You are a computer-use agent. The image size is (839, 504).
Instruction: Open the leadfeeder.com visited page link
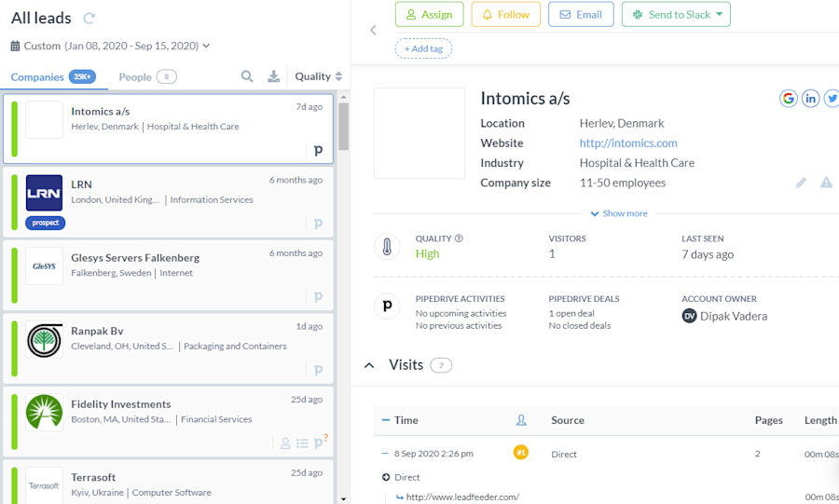point(462,497)
